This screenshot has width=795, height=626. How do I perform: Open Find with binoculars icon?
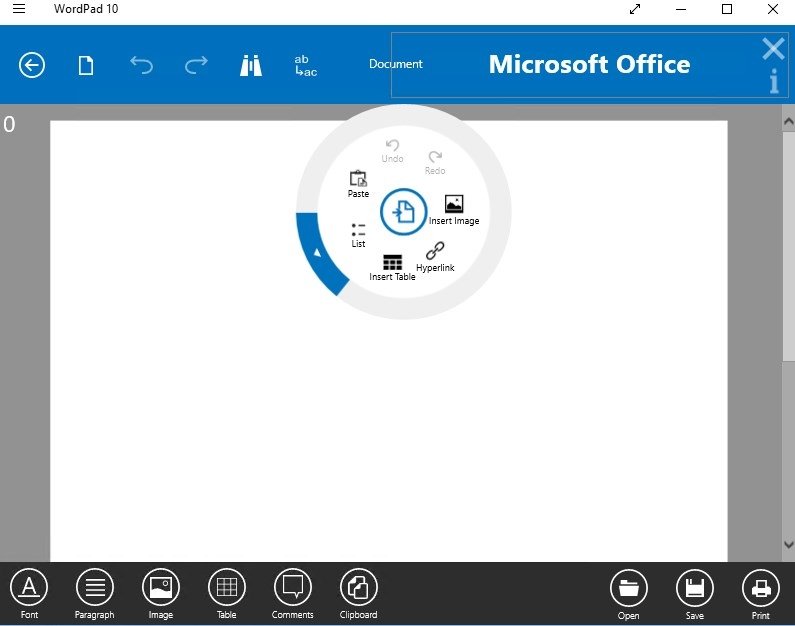[x=251, y=65]
